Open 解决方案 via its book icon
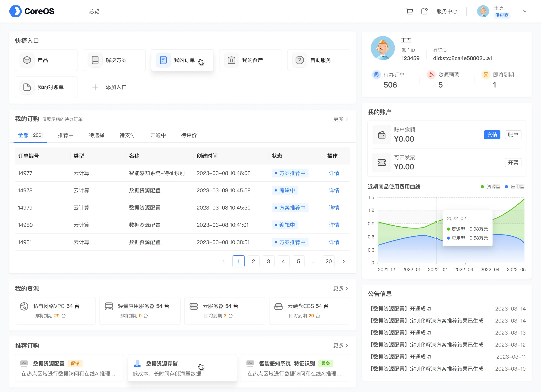 (x=95, y=60)
